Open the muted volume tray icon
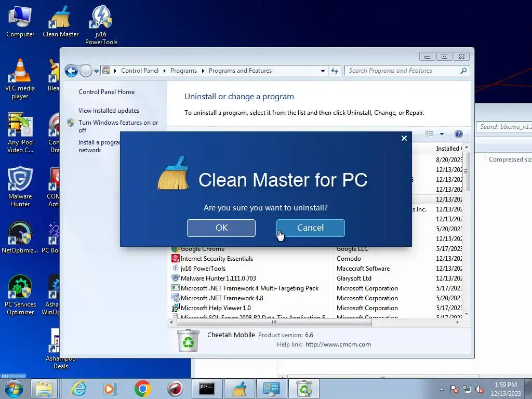The width and height of the screenshot is (532, 399). [480, 389]
